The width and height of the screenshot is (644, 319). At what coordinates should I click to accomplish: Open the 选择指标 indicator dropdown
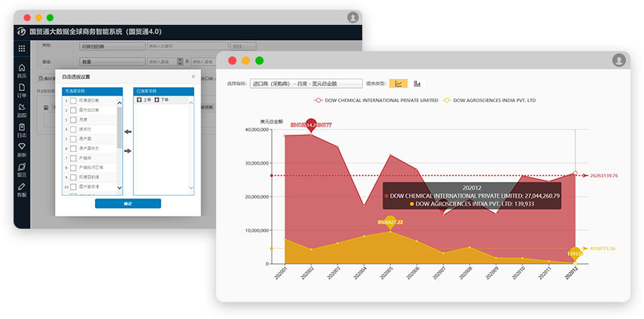pyautogui.click(x=306, y=84)
